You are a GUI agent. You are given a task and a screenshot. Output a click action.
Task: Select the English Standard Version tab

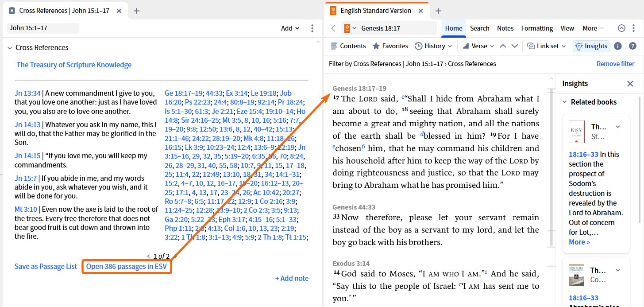pos(375,11)
